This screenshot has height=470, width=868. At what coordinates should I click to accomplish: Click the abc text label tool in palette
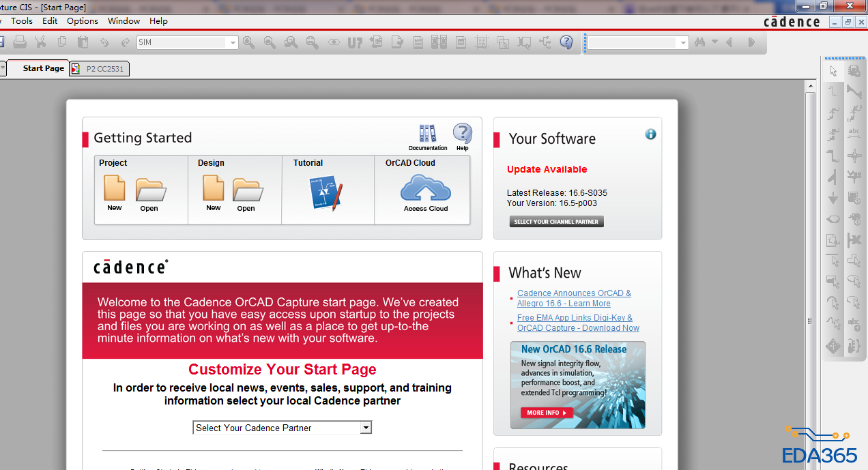coord(854,134)
